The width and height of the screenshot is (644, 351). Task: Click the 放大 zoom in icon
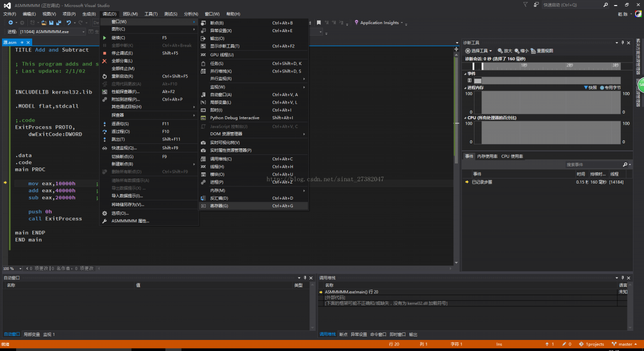501,51
